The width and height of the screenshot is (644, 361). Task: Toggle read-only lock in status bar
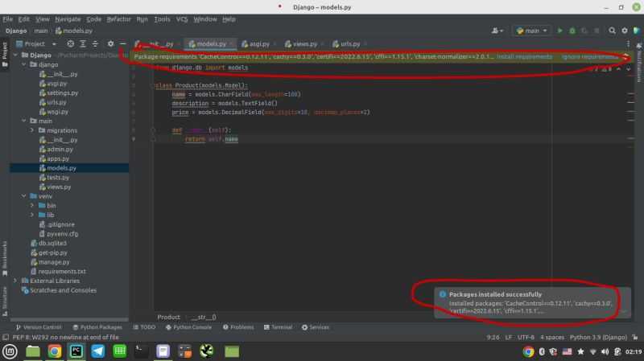coord(635,337)
